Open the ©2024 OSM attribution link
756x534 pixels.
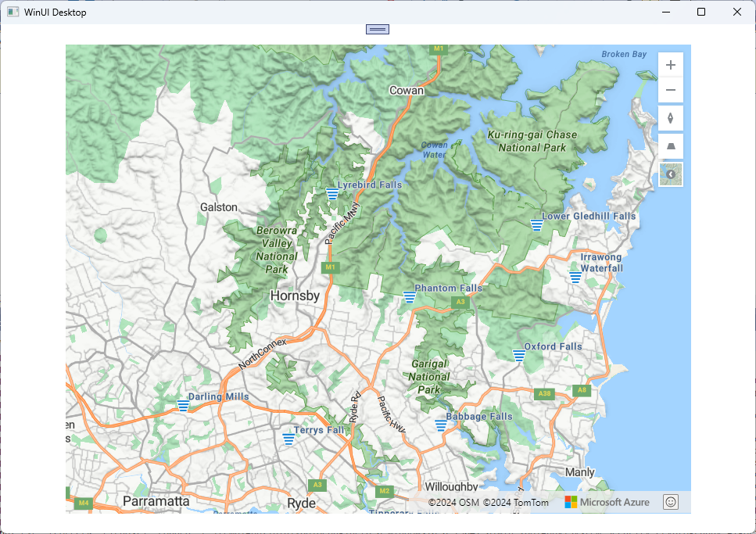(453, 502)
